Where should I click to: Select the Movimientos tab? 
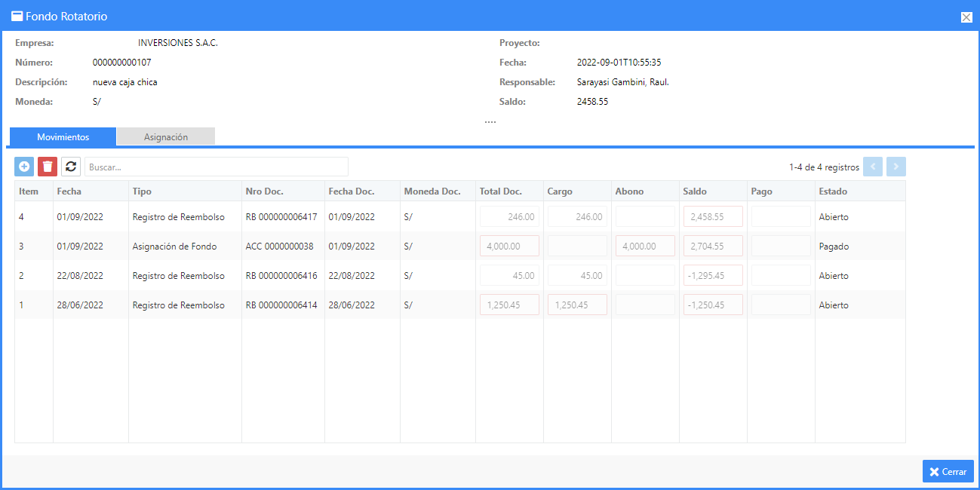[63, 137]
